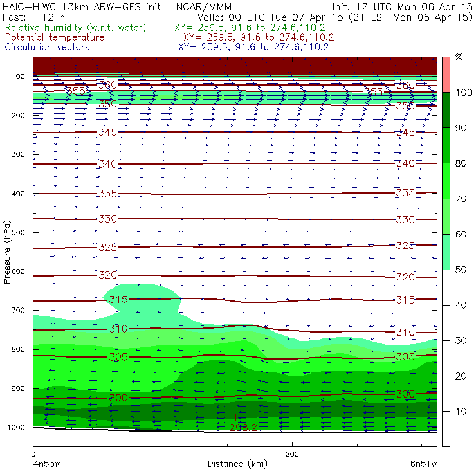
Task: Click the 'NCAR/MMM' header text
Action: [204, 6]
